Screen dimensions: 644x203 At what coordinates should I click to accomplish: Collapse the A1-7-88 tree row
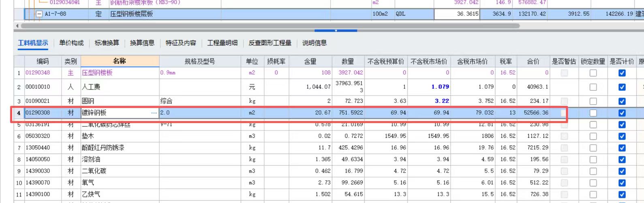point(39,14)
